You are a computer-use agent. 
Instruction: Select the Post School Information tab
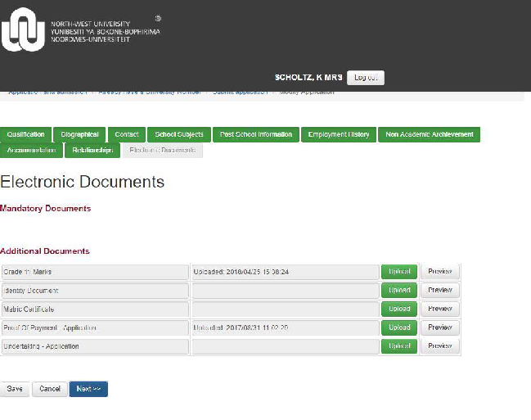point(256,134)
